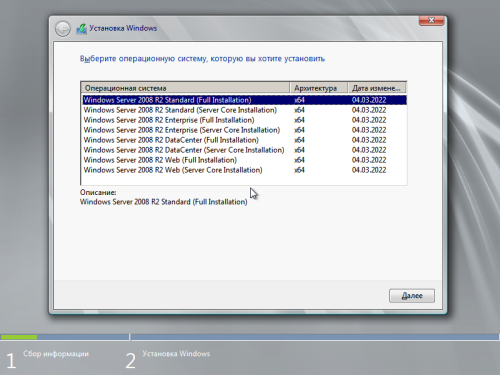
Task: Select Windows Server 2008 R2 Enterprise (Full Installation)
Action: coord(244,120)
